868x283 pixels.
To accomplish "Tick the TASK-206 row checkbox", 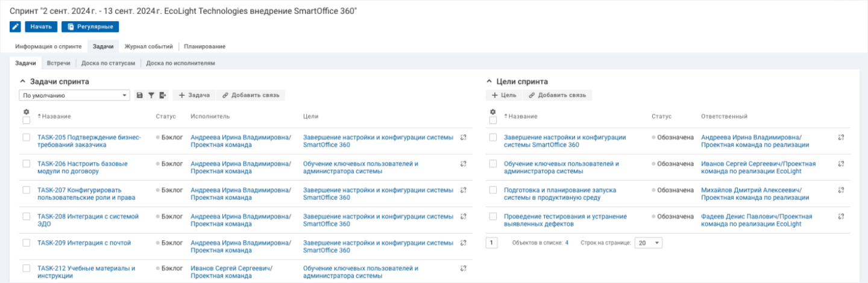I will pos(26,164).
